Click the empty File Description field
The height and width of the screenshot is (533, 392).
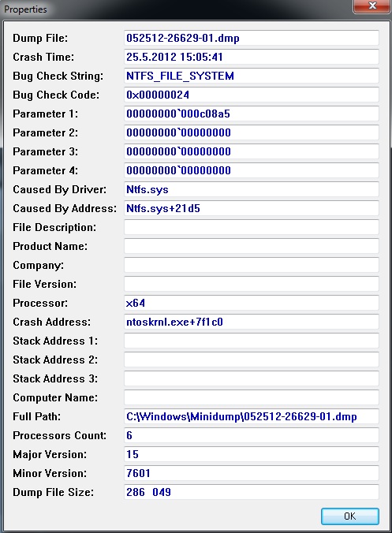pos(252,227)
